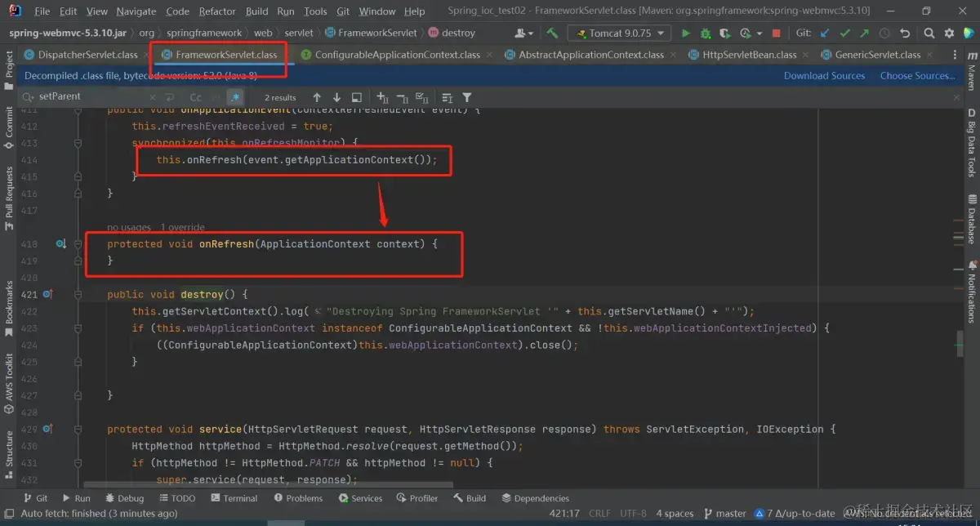Unselect occurrence icon in search bar
This screenshot has width=980, height=526.
(403, 97)
